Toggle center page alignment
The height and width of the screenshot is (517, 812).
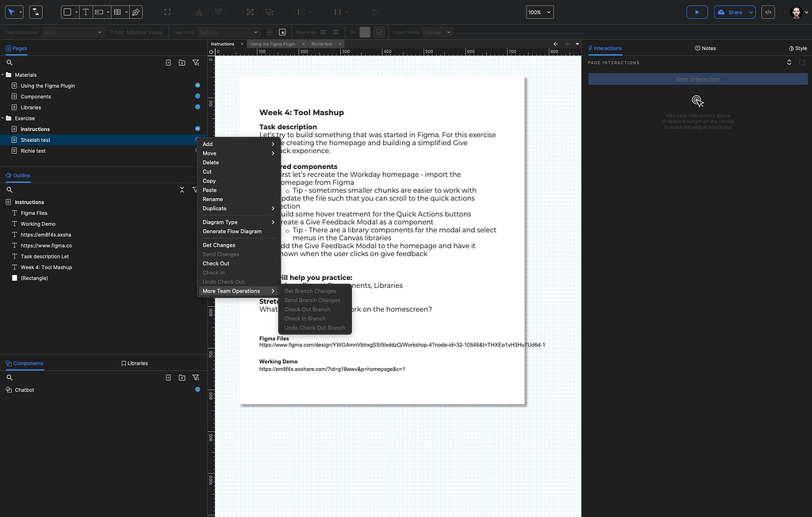coord(335,31)
